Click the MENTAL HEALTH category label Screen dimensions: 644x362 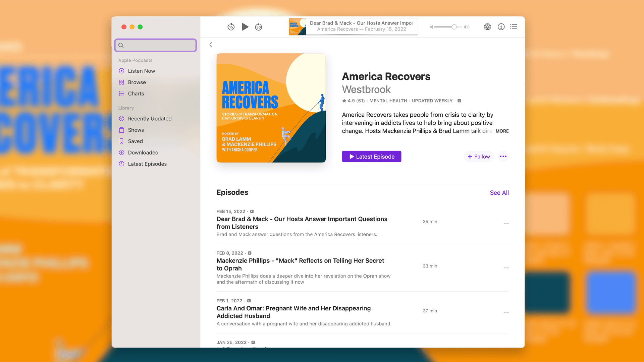388,101
